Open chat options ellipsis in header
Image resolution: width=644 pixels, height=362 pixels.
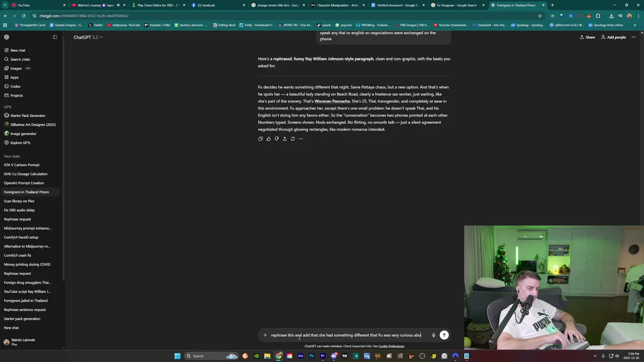[x=633, y=37]
